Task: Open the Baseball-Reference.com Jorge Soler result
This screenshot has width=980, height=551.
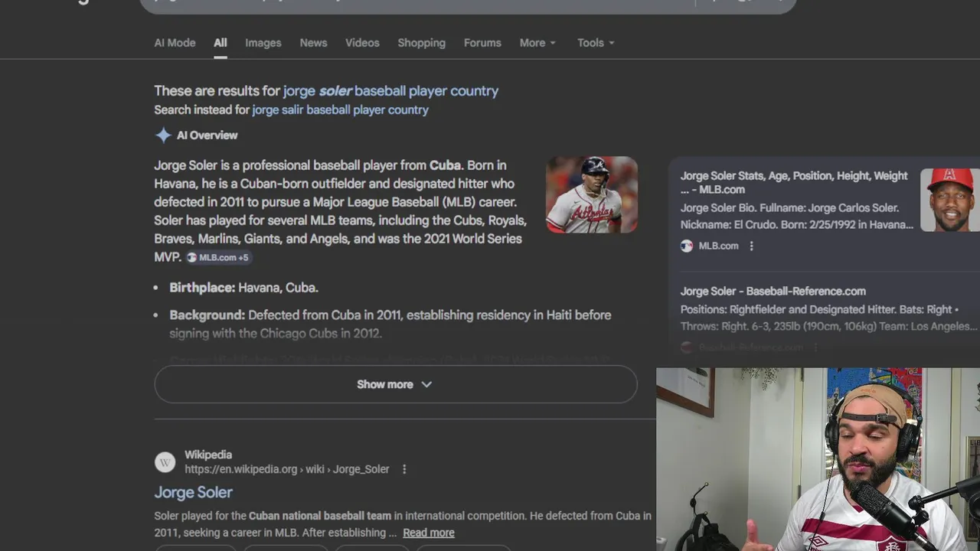Action: [x=773, y=291]
